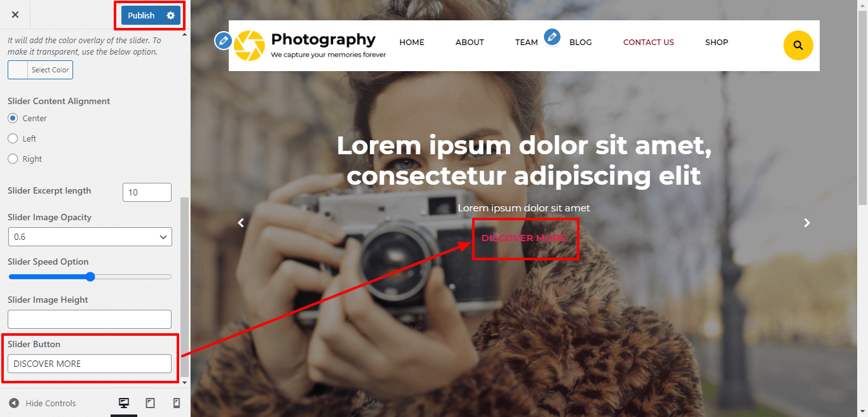The image size is (868, 417).
Task: Go to previous slide arrow
Action: (x=241, y=223)
